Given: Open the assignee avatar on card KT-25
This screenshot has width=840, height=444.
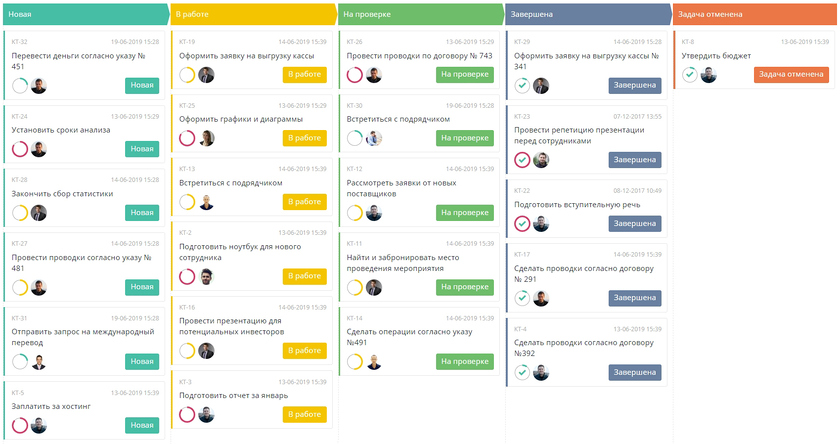Looking at the screenshot, I should [207, 138].
